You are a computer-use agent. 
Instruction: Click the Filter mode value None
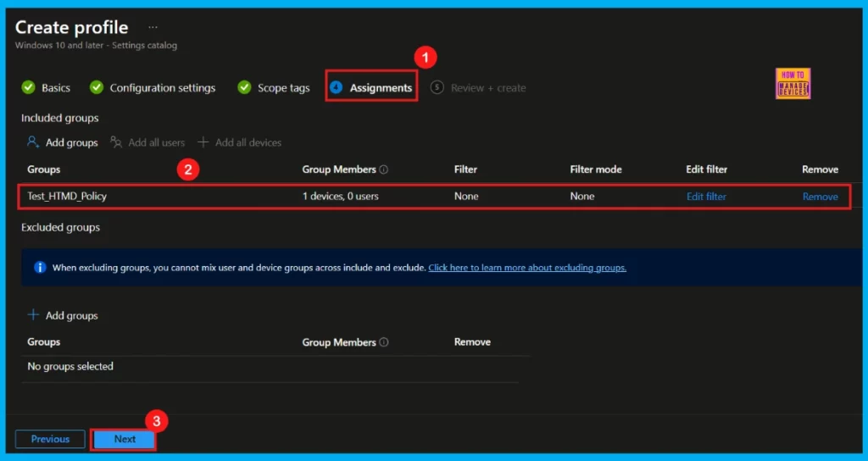point(582,197)
